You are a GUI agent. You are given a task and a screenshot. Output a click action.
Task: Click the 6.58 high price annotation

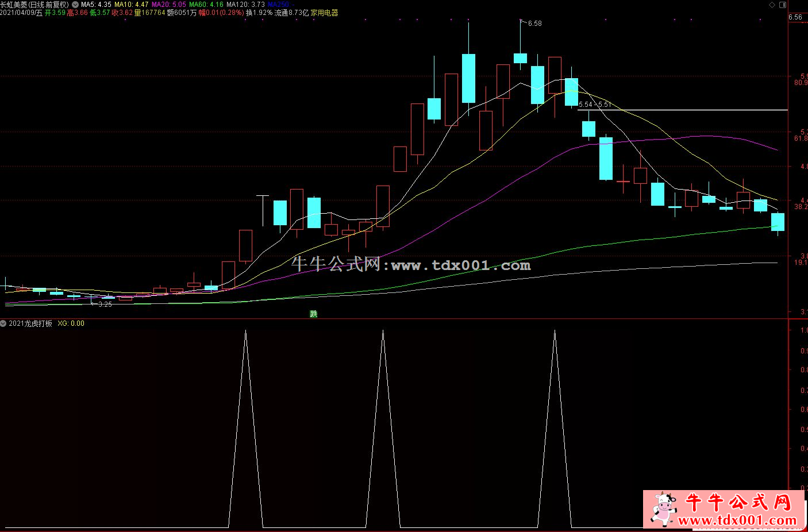[x=534, y=24]
